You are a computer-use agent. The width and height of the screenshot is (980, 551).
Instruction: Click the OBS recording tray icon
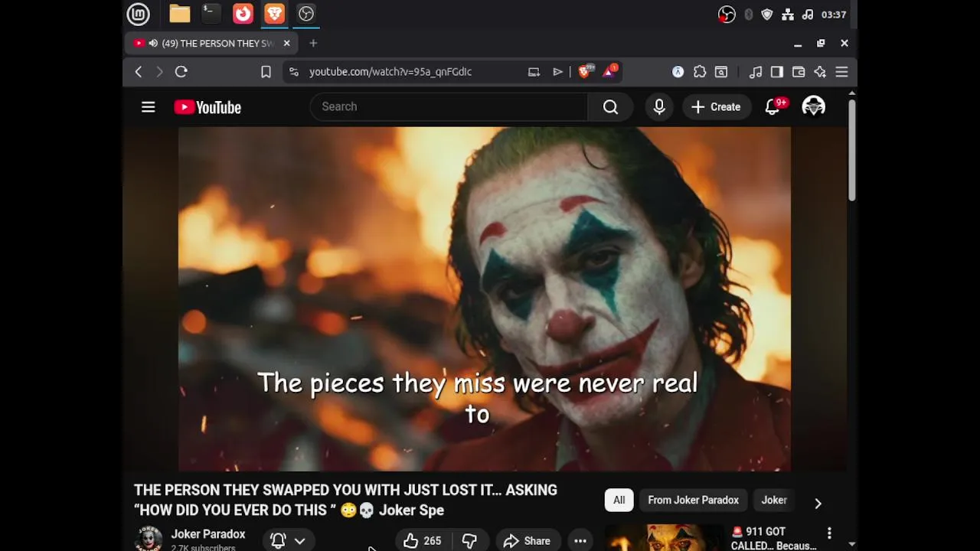[x=727, y=15]
